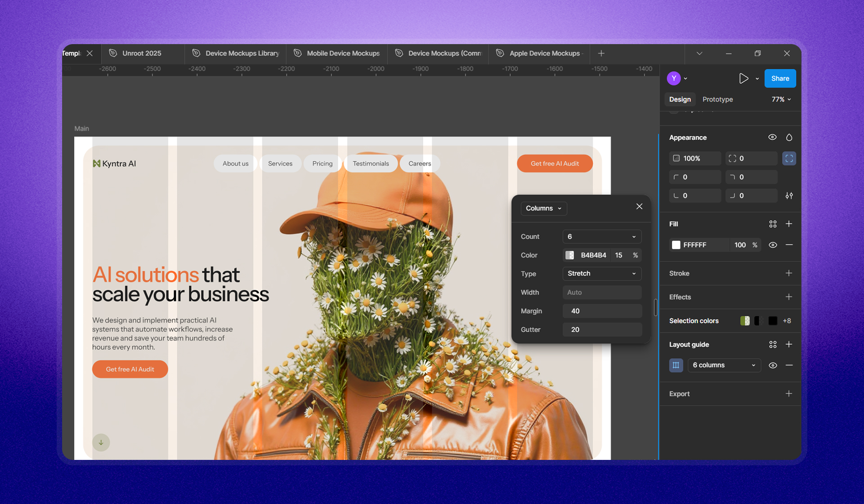This screenshot has height=504, width=864.
Task: Hide the FFFFFF fill with eye icon
Action: (x=773, y=245)
